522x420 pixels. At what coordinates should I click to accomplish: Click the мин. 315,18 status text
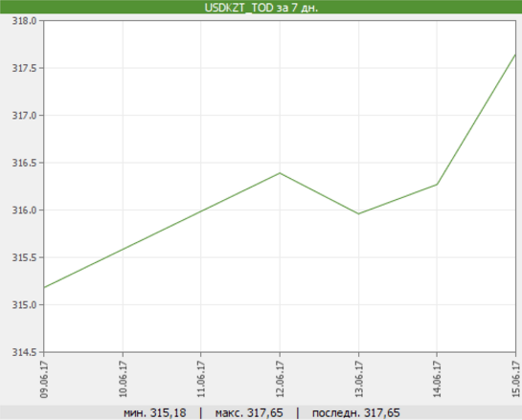[x=155, y=413]
